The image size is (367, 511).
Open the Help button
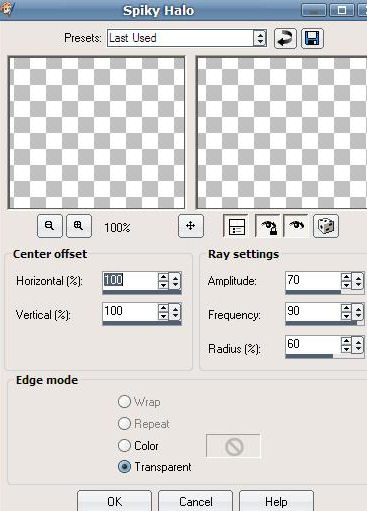pos(276,501)
